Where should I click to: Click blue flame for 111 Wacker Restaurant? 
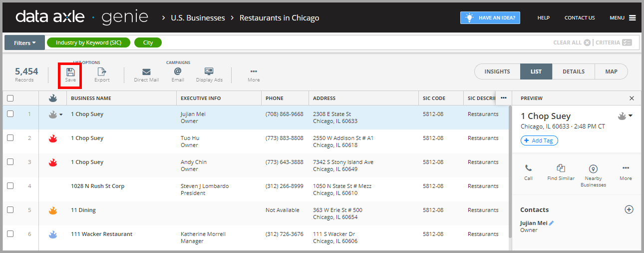click(x=53, y=234)
